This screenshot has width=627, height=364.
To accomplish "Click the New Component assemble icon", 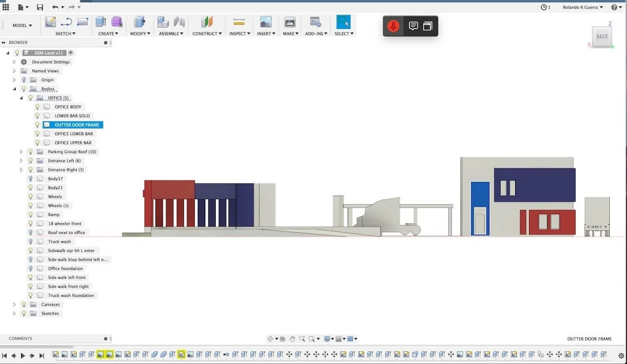I will (x=163, y=22).
